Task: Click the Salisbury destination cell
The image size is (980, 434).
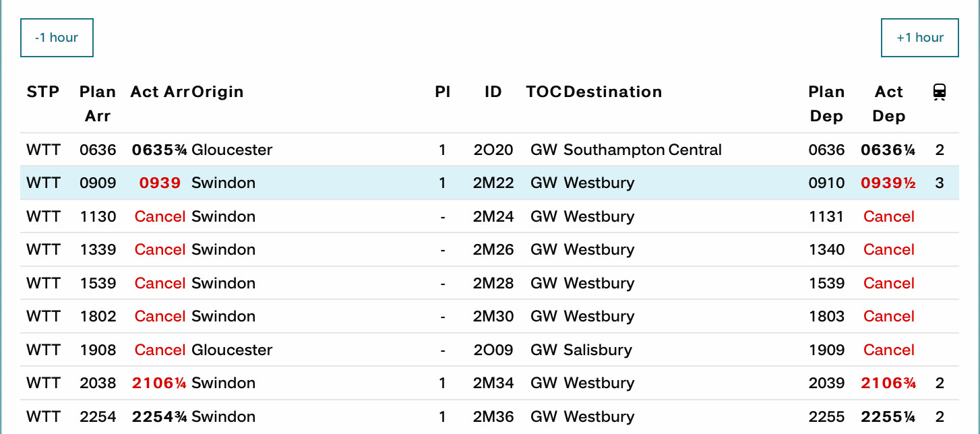Action: tap(598, 350)
